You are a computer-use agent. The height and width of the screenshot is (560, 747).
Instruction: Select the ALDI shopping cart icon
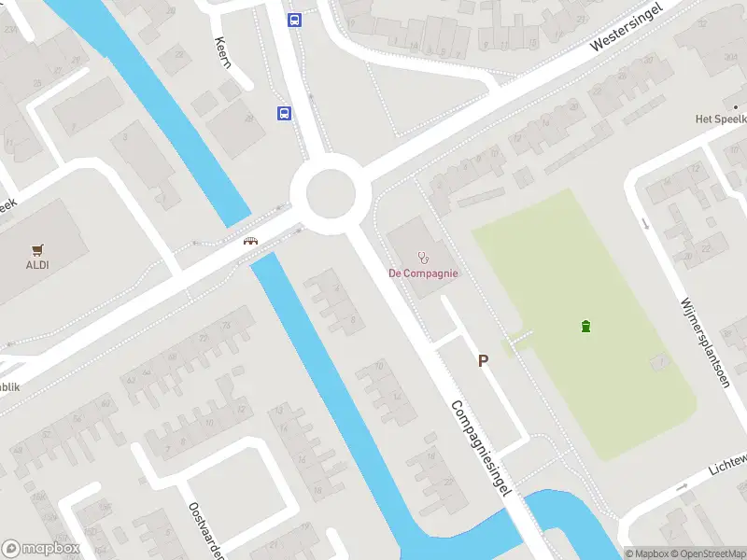[x=37, y=250]
